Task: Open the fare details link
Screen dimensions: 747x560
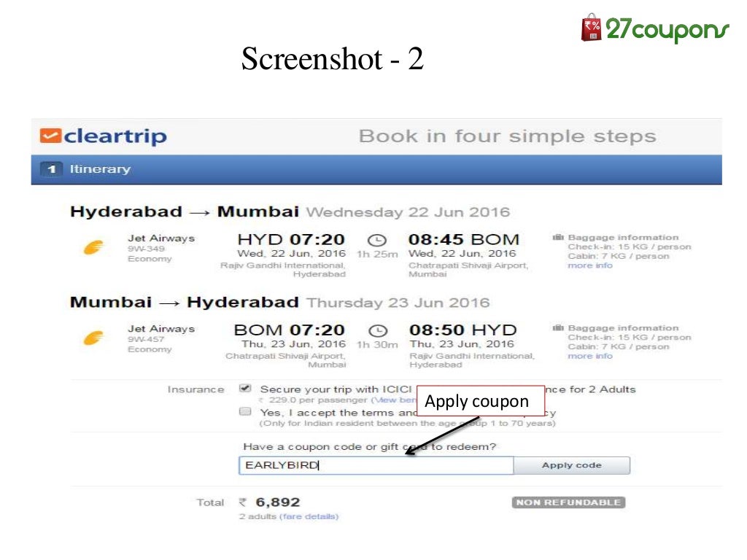Action: point(309,516)
